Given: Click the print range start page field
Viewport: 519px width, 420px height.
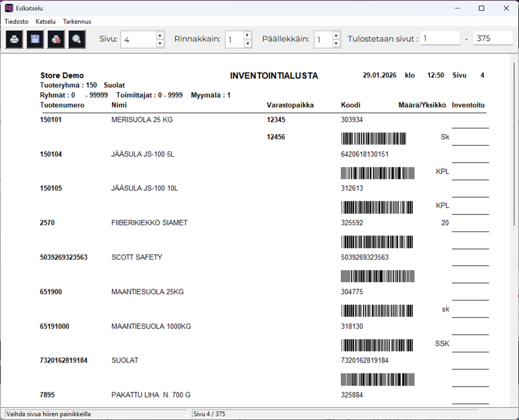Looking at the screenshot, I should pyautogui.click(x=439, y=38).
